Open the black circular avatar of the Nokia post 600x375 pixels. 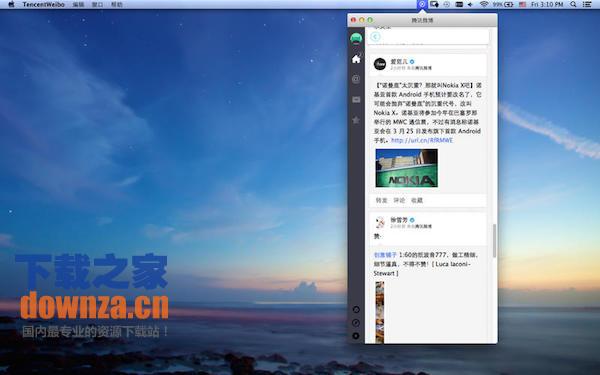coord(380,64)
